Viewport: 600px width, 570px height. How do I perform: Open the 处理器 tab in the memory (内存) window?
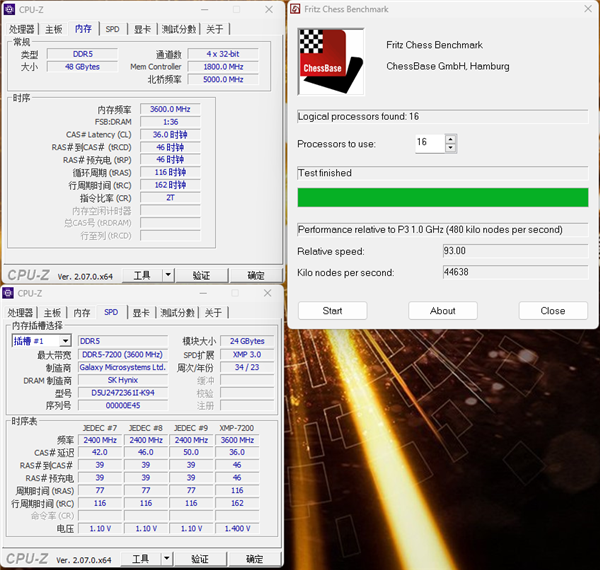coord(21,30)
